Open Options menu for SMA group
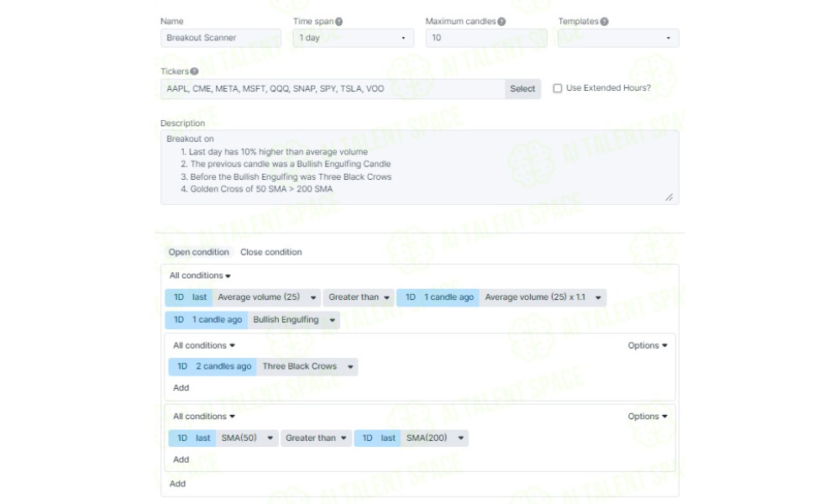 coord(647,416)
